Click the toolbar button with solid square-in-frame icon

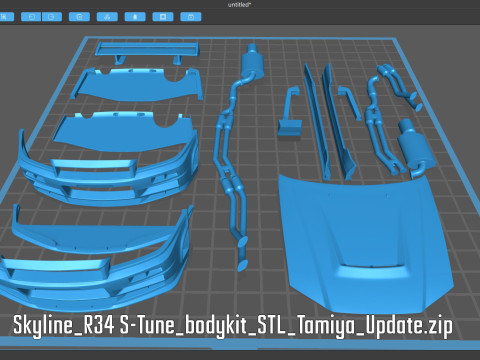(x=163, y=17)
